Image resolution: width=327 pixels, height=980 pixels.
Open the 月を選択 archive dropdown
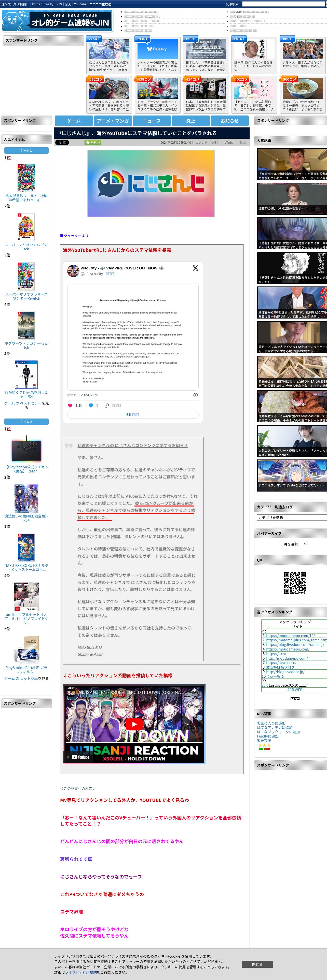tap(295, 544)
